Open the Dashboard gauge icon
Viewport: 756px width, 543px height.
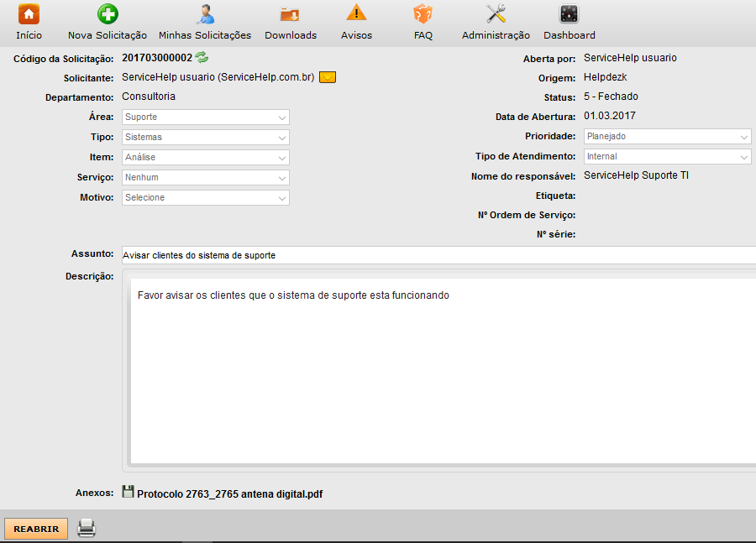[569, 14]
